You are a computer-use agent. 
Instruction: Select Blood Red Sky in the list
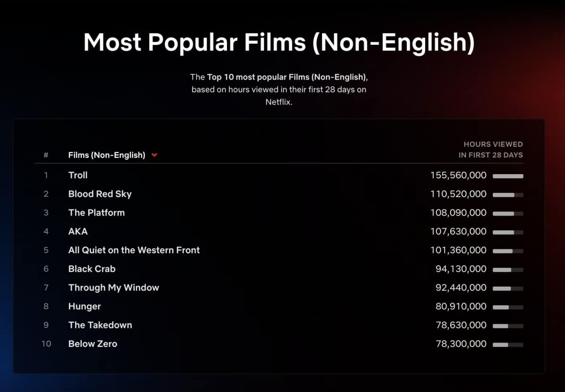click(x=100, y=194)
